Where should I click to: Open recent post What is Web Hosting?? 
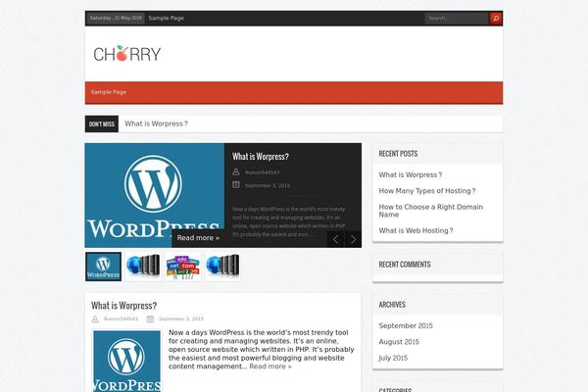click(416, 230)
